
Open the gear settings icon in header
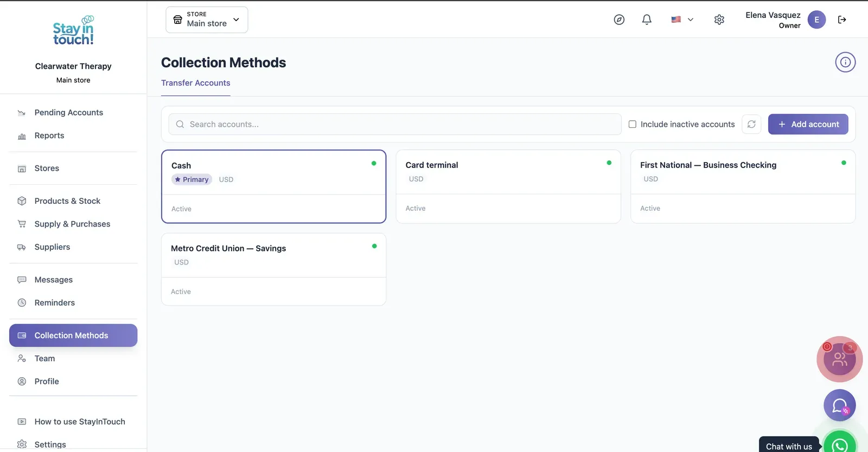pos(719,20)
